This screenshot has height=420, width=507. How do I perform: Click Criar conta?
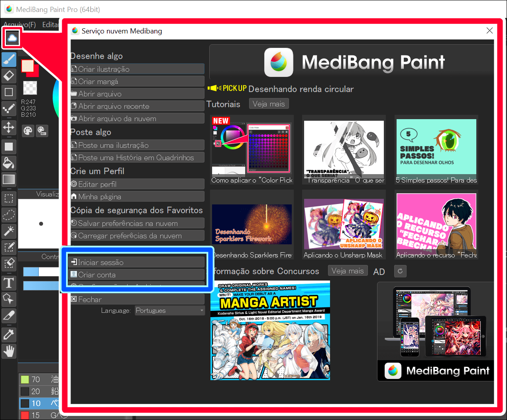click(x=136, y=275)
